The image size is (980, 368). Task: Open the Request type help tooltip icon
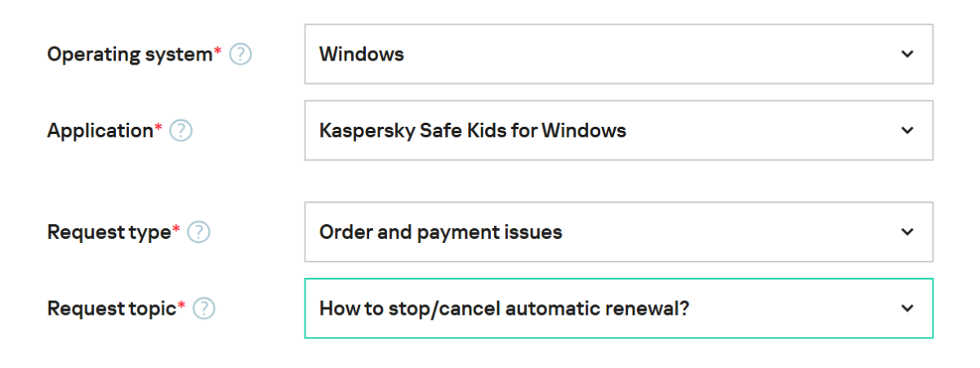(x=198, y=232)
